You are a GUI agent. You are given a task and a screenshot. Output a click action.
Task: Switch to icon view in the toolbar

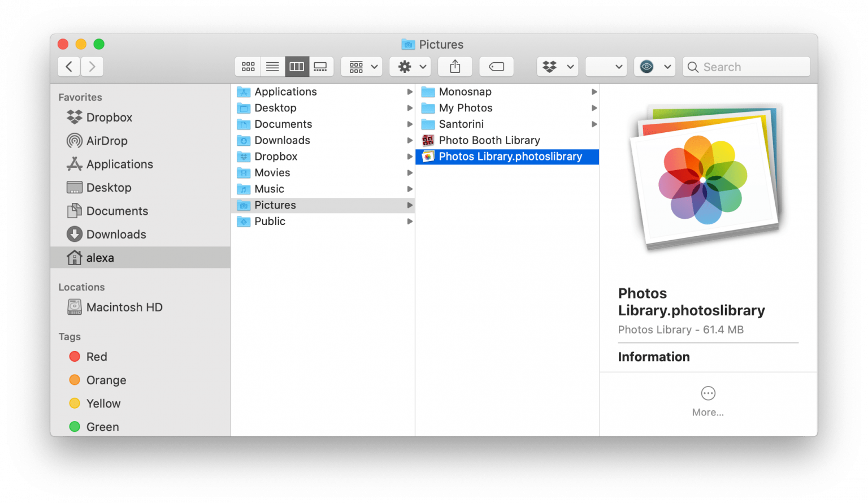point(248,66)
